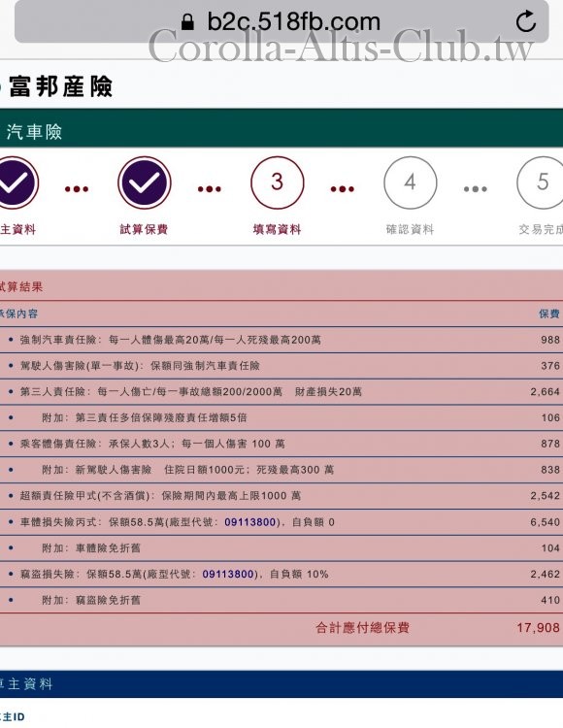Select the 第三人責任險 row text
Image resolution: width=563 pixels, height=728 pixels.
pyautogui.click(x=191, y=392)
